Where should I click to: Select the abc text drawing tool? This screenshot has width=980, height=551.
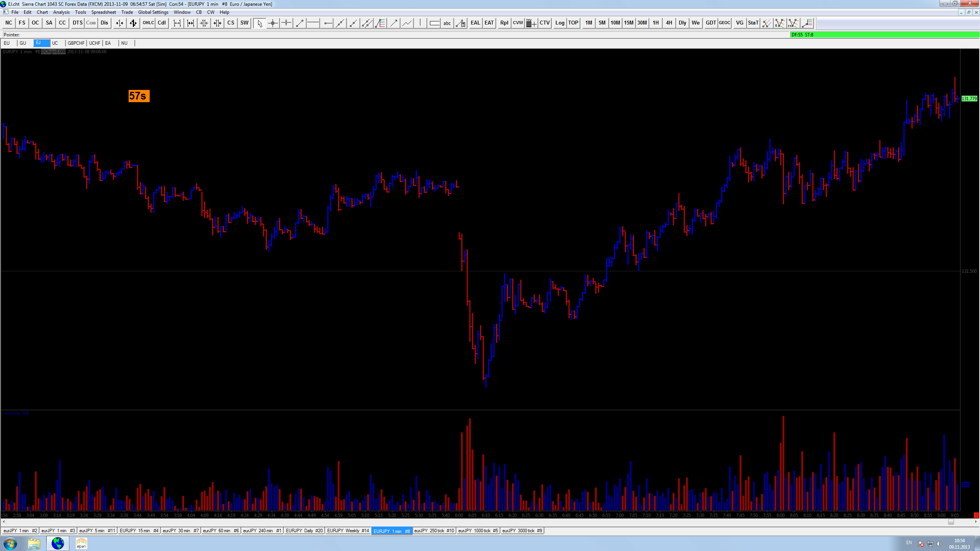[x=447, y=23]
